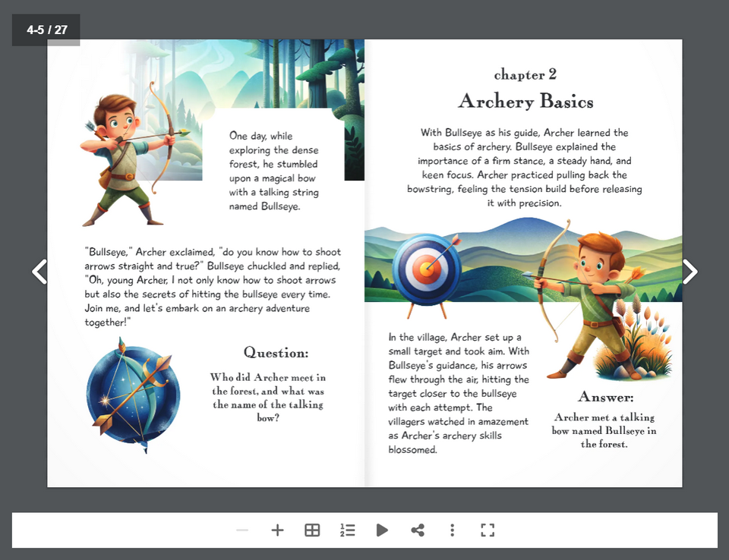
Task: Click the Archery Basics chapter heading
Action: click(x=526, y=101)
